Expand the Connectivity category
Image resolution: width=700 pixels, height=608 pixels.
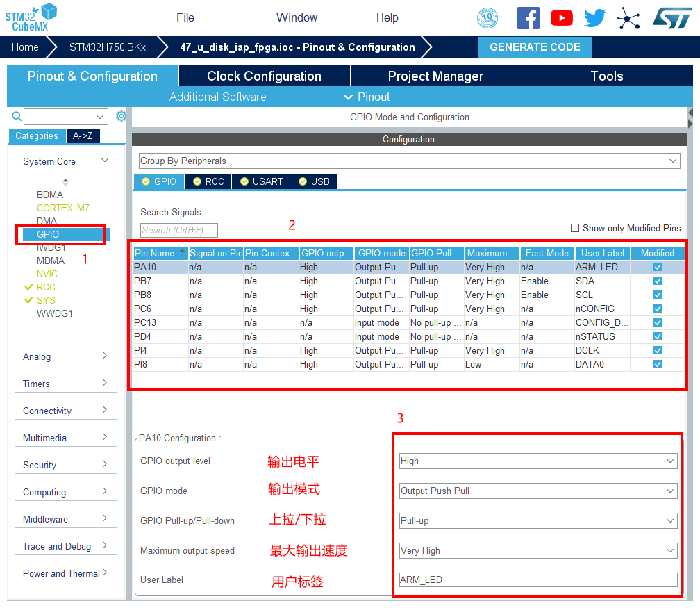pos(65,411)
